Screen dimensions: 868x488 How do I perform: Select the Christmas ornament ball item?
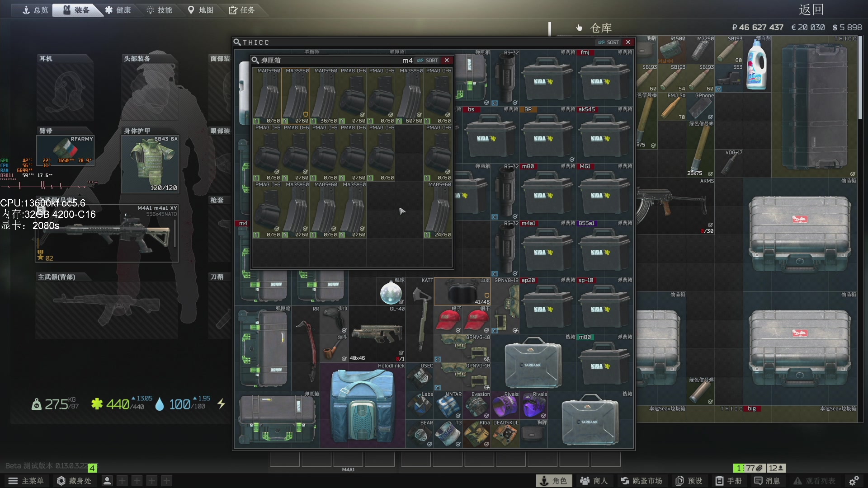391,291
